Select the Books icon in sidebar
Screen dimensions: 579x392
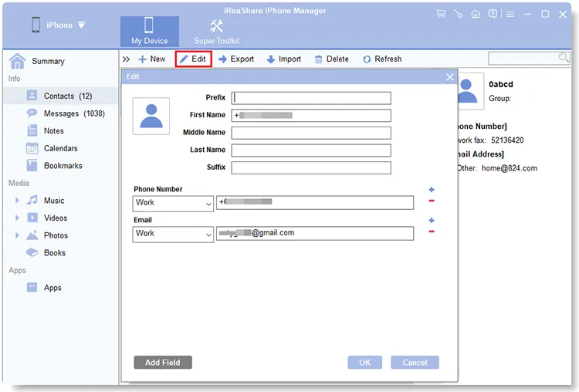[32, 252]
